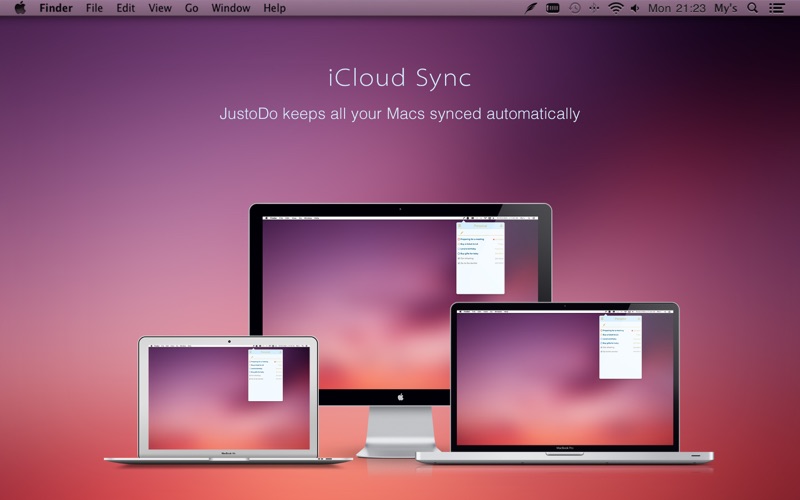The width and height of the screenshot is (800, 500).
Task: Show Notification Center list icon
Action: point(778,8)
